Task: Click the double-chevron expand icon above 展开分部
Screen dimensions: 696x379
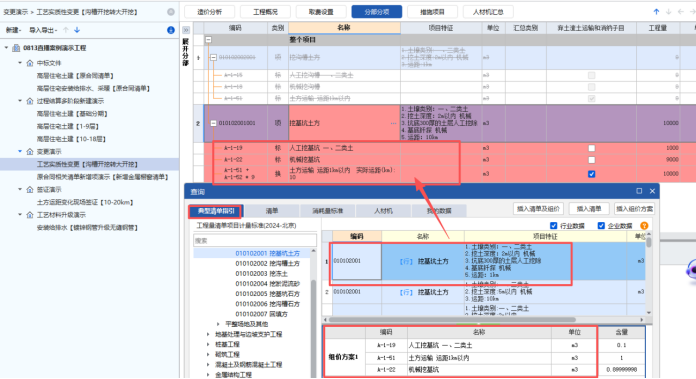Action: pyautogui.click(x=186, y=30)
